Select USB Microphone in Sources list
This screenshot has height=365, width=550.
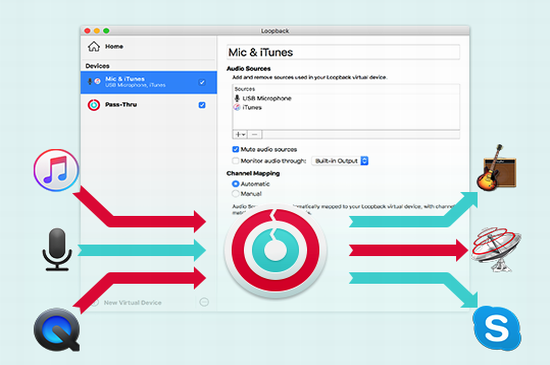[x=267, y=98]
